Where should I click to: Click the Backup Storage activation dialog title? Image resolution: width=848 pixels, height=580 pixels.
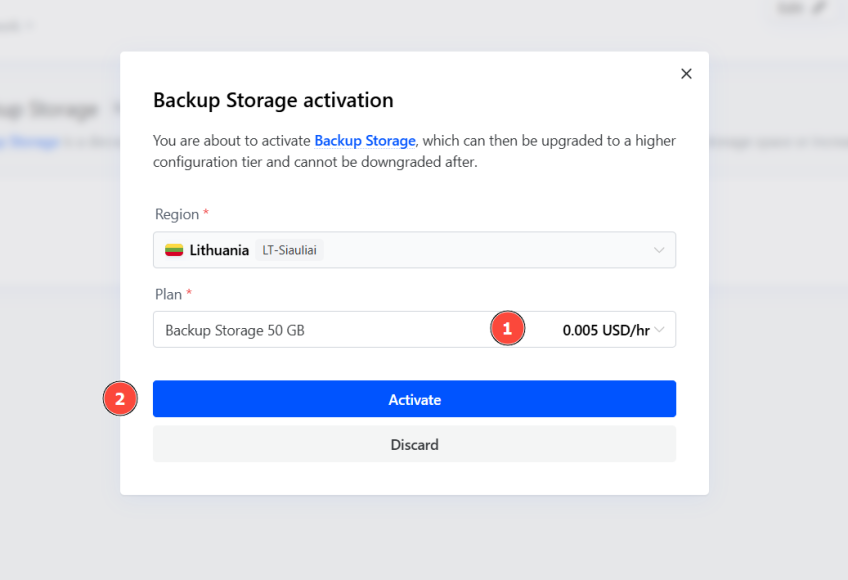[272, 100]
